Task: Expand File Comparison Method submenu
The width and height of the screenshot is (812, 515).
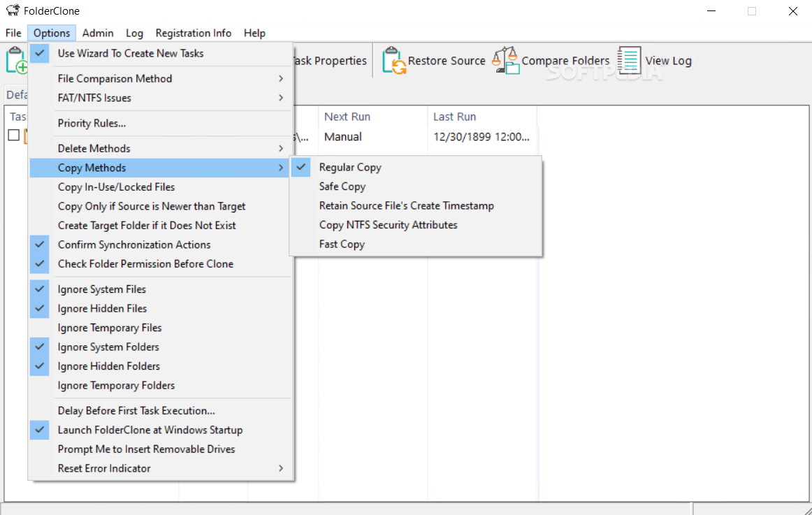Action: pyautogui.click(x=161, y=79)
